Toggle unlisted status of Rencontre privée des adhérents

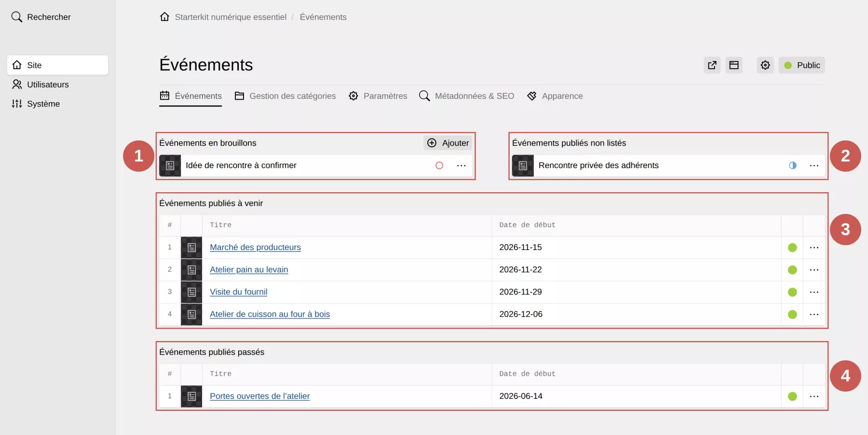click(x=792, y=165)
